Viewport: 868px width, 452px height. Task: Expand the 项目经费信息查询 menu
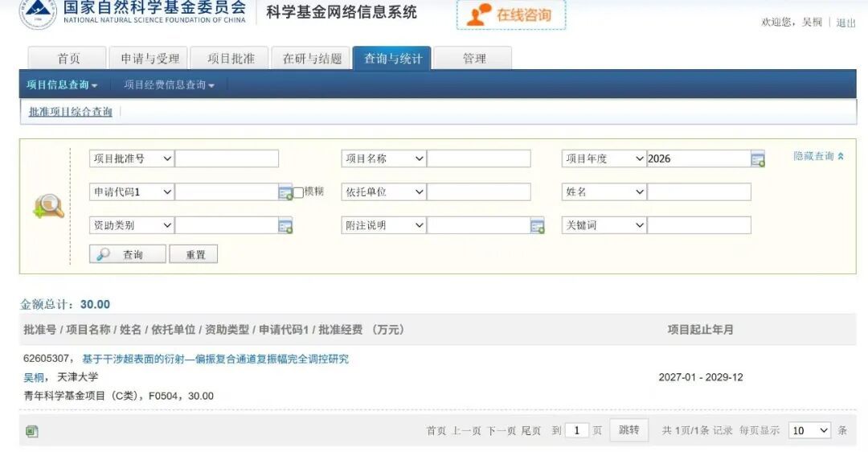[x=169, y=84]
